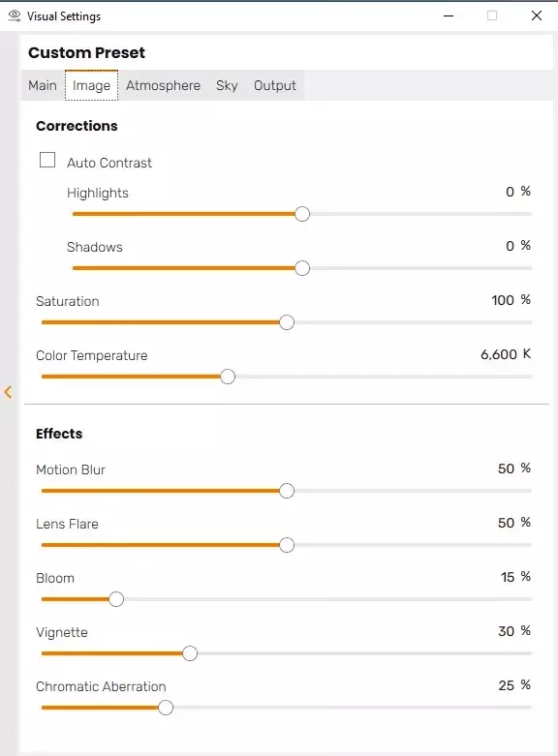Click the Highlights slider handle

(x=302, y=214)
